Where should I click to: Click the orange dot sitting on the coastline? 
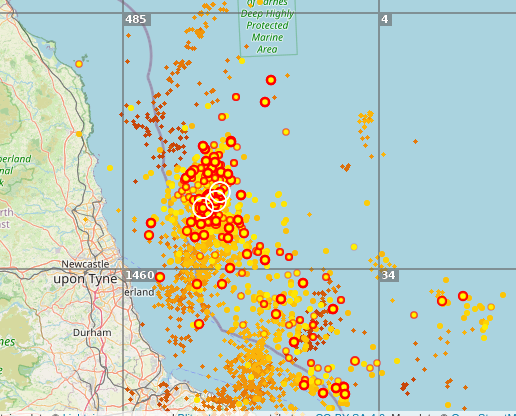(x=79, y=134)
